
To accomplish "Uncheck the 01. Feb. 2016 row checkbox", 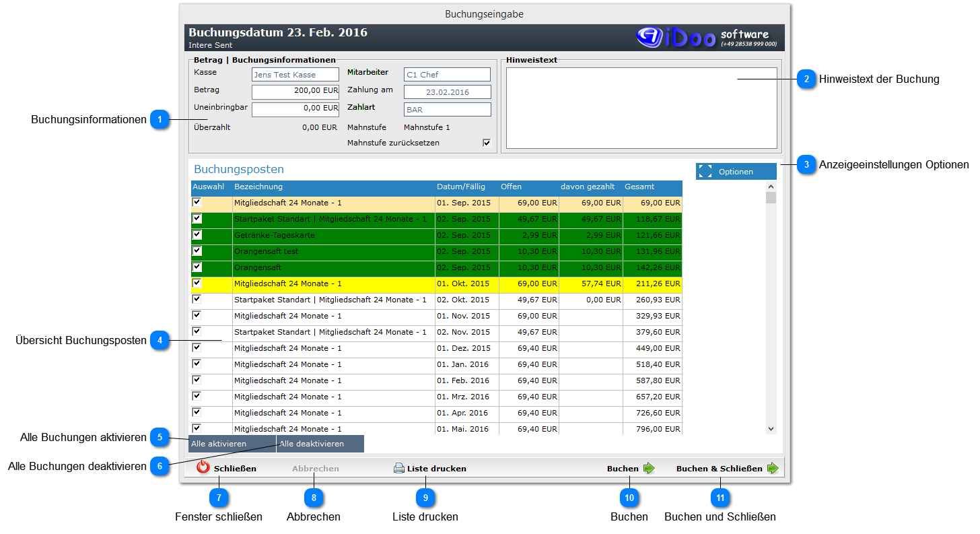I will [197, 380].
